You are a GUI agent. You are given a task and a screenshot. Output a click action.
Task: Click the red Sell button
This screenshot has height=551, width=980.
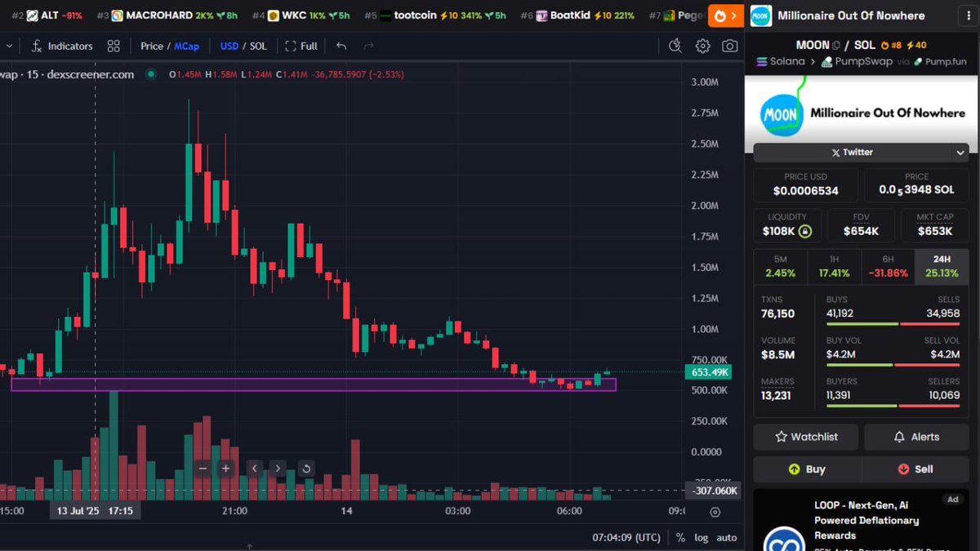(x=915, y=469)
